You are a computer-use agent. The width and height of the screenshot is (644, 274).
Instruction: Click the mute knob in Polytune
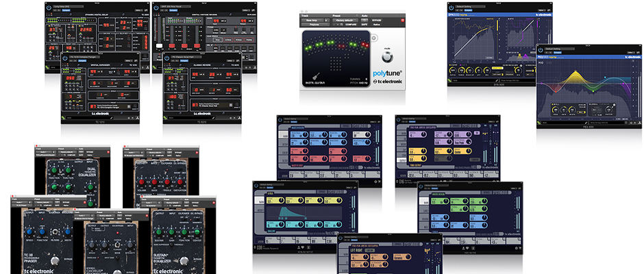[x=386, y=57]
